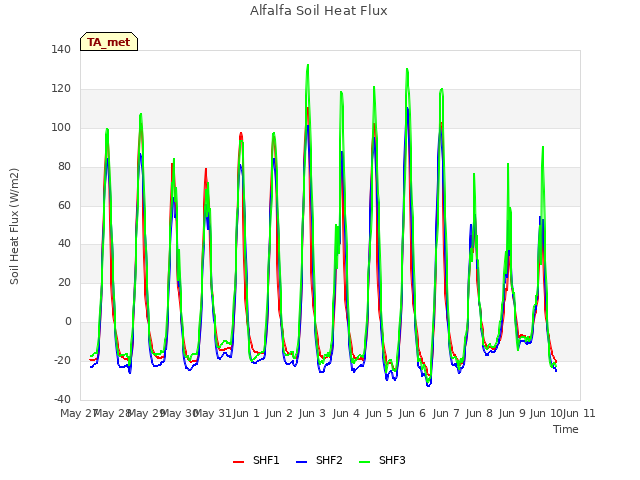Toggle SHF1 series in legend

click(x=256, y=461)
